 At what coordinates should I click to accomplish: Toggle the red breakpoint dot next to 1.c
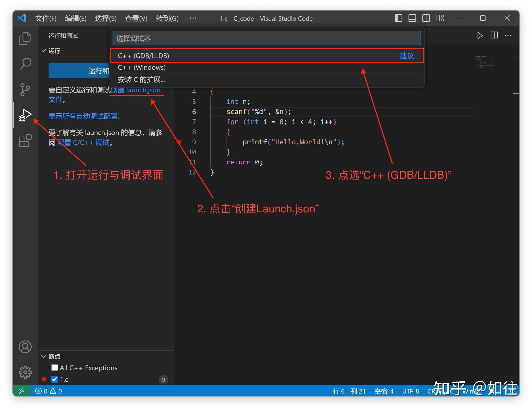[x=44, y=379]
